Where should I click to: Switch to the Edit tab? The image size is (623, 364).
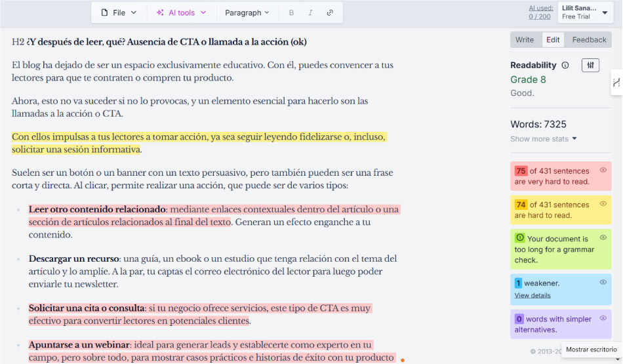(x=553, y=40)
